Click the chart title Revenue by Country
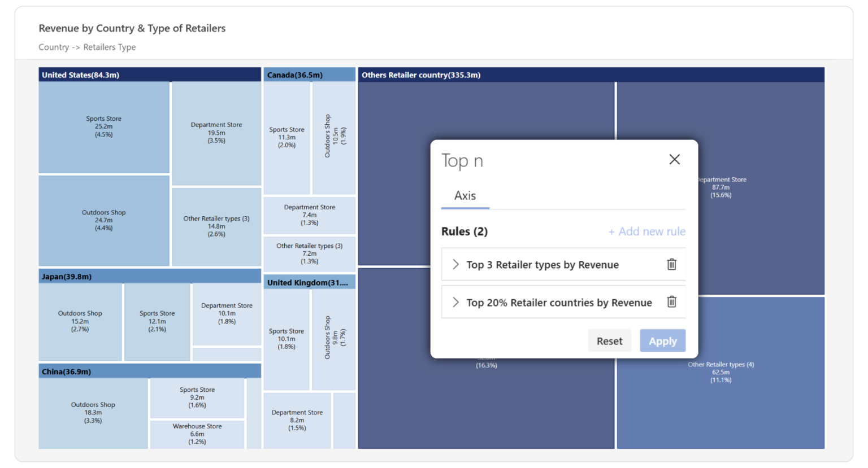The height and width of the screenshot is (468, 868). 132,28
